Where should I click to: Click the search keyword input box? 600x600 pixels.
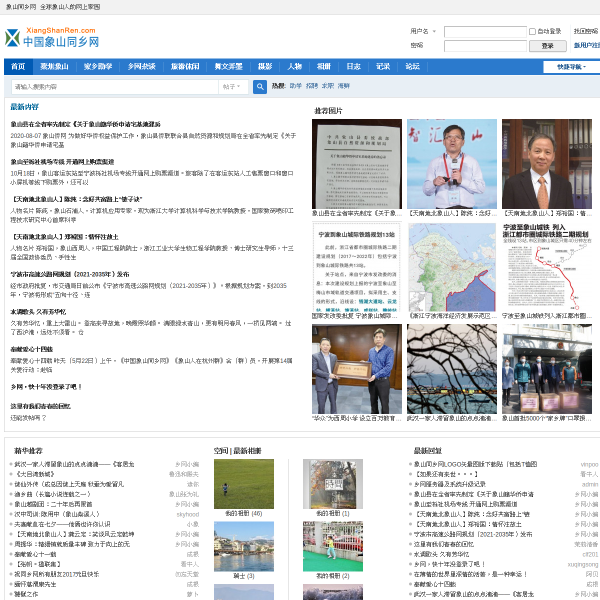[x=115, y=87]
